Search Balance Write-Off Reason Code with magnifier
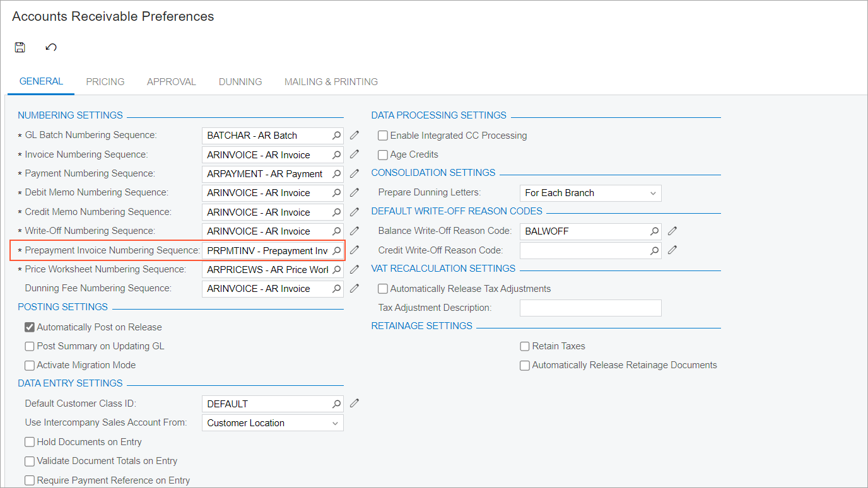 tap(655, 231)
